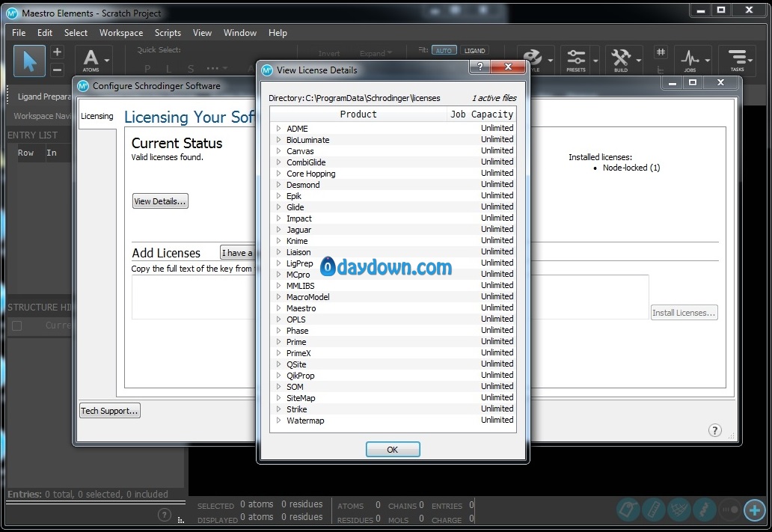Click the ribbon display icon

click(x=705, y=510)
